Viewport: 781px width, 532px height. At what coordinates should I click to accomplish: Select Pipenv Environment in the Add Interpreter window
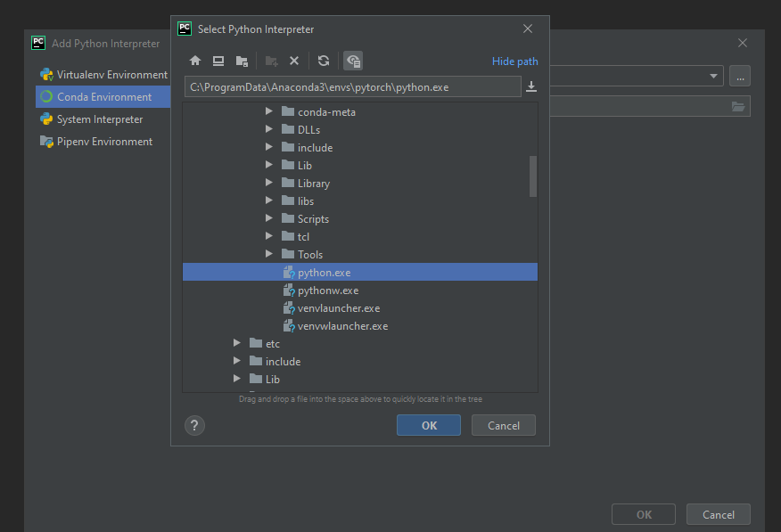tap(103, 142)
